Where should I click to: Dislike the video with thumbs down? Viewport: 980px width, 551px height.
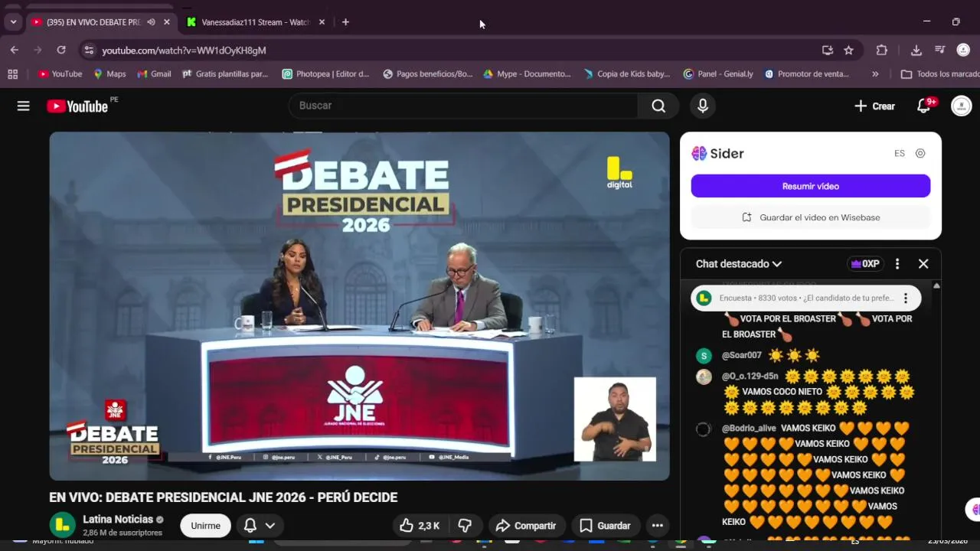coord(465,526)
